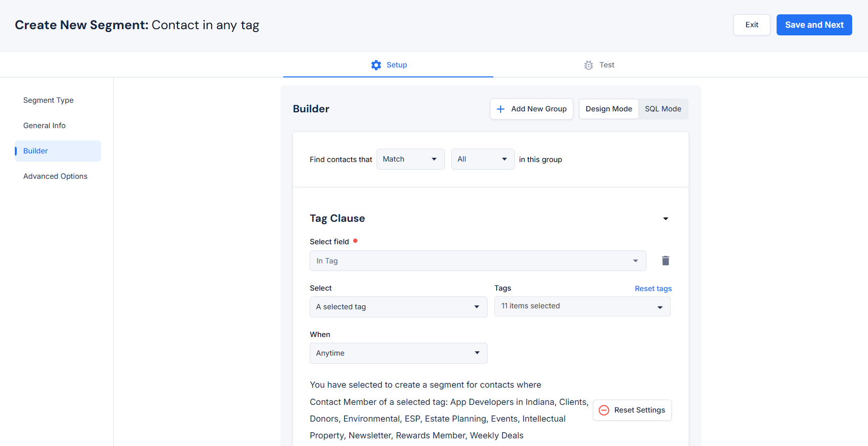868x446 pixels.
Task: Open the A selected tag dropdown
Action: 398,307
